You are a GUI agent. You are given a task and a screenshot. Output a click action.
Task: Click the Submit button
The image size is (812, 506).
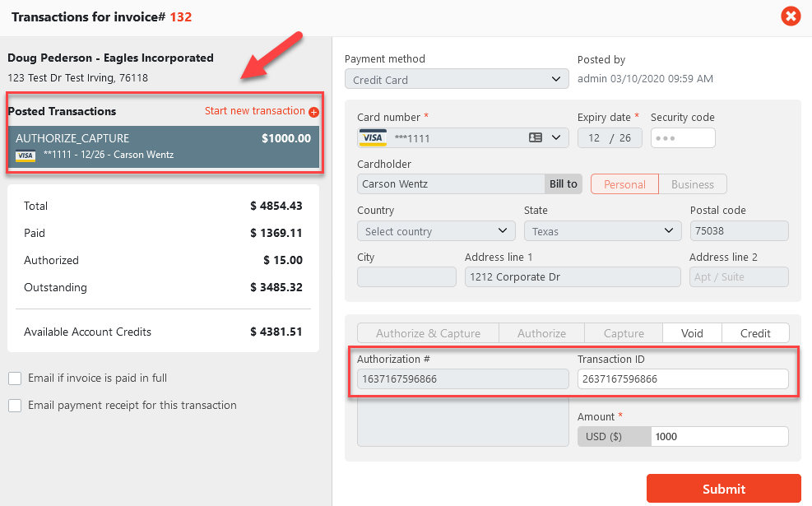723,489
